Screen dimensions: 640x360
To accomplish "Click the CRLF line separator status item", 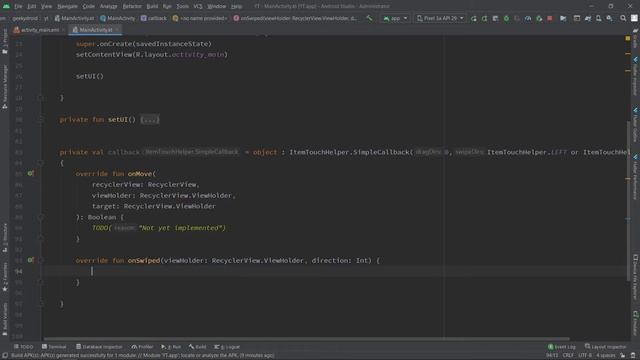I will click(568, 356).
